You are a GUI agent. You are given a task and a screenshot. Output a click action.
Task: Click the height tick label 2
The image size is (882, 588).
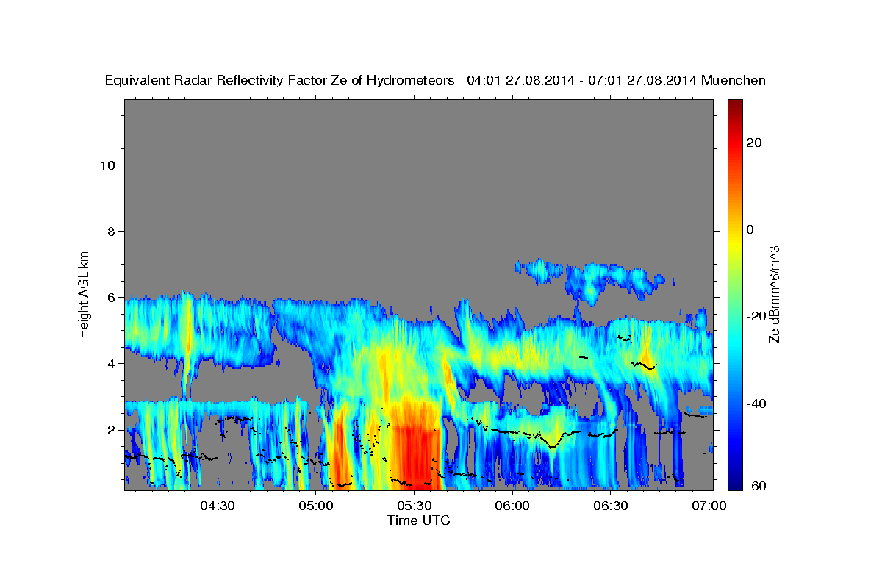pyautogui.click(x=111, y=429)
